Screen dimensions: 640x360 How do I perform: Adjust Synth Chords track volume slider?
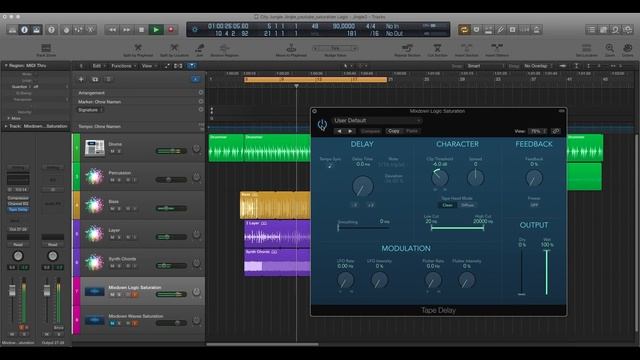171,265
